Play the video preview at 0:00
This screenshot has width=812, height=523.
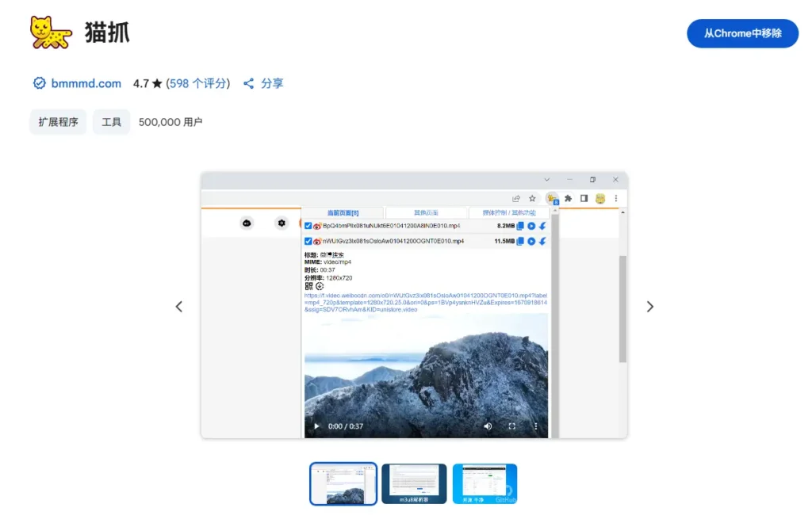click(x=316, y=426)
